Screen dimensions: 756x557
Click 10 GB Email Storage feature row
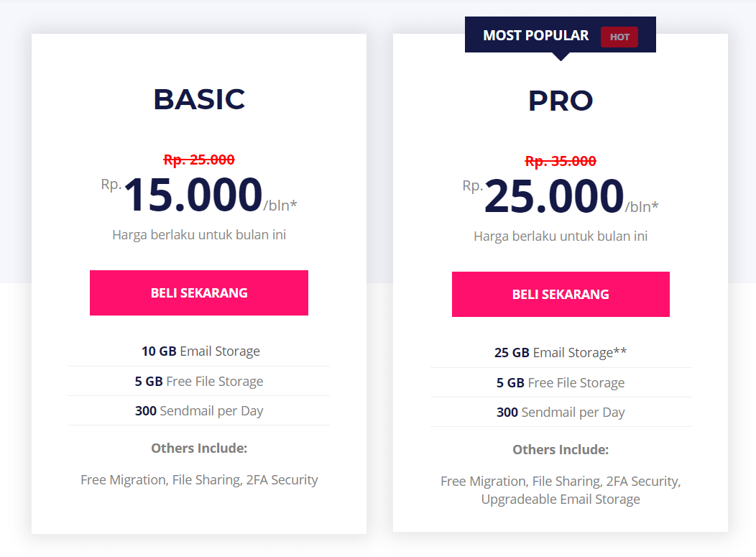click(199, 351)
